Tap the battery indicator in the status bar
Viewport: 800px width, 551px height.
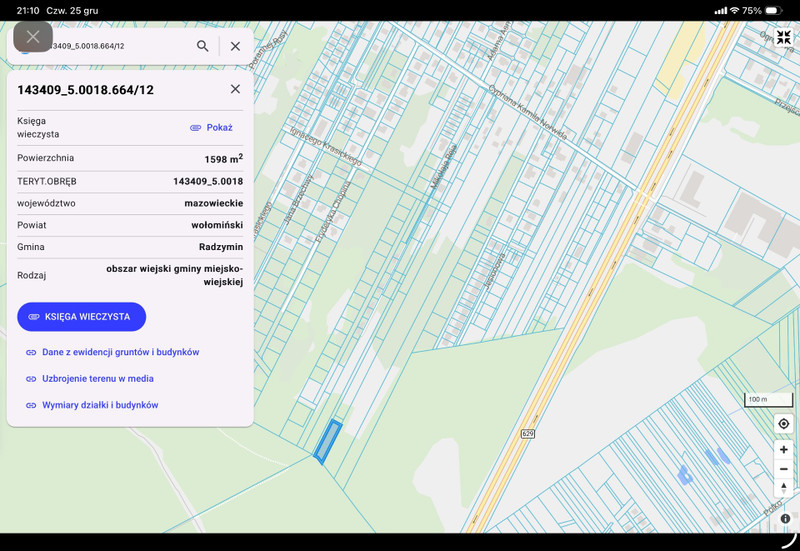click(779, 10)
